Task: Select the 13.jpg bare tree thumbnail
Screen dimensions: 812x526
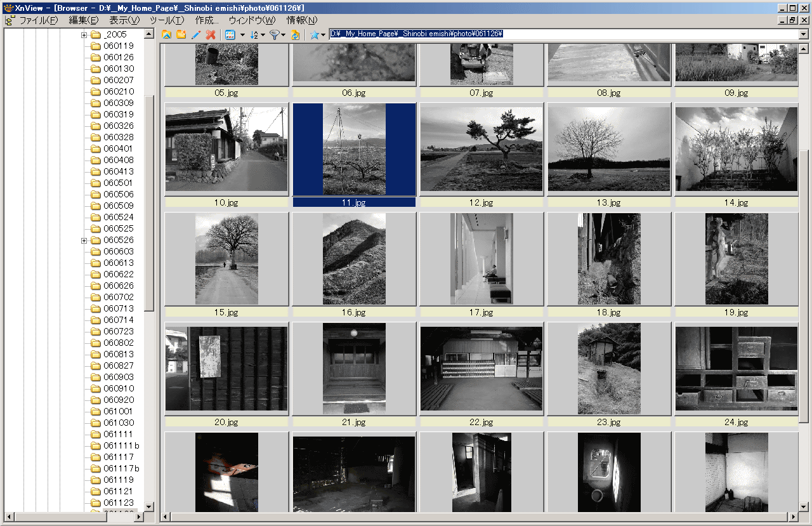Action: click(x=609, y=149)
